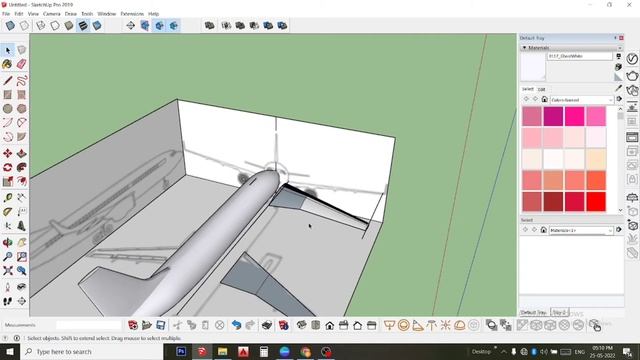Viewport: 640px width, 360px height.
Task: Select the Scale tool
Action: pyautogui.click(x=7, y=181)
